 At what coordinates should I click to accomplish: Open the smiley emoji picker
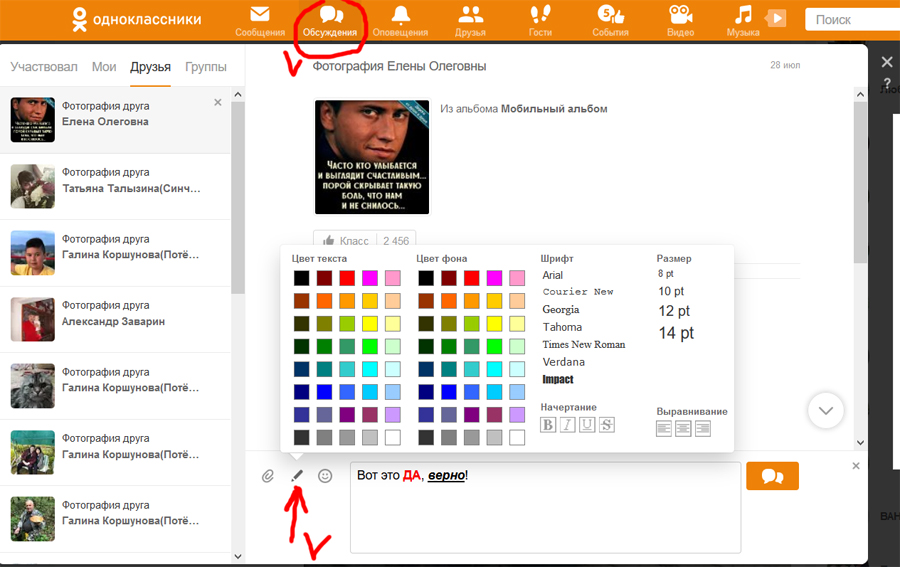point(325,476)
